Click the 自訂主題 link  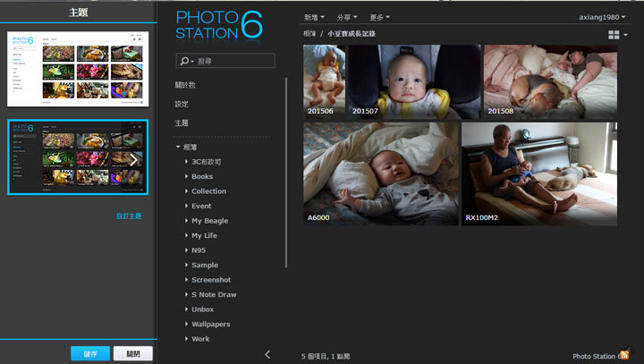click(x=129, y=216)
